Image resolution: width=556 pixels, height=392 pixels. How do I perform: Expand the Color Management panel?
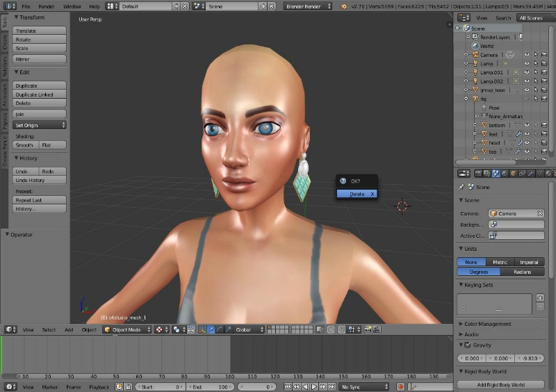point(487,324)
